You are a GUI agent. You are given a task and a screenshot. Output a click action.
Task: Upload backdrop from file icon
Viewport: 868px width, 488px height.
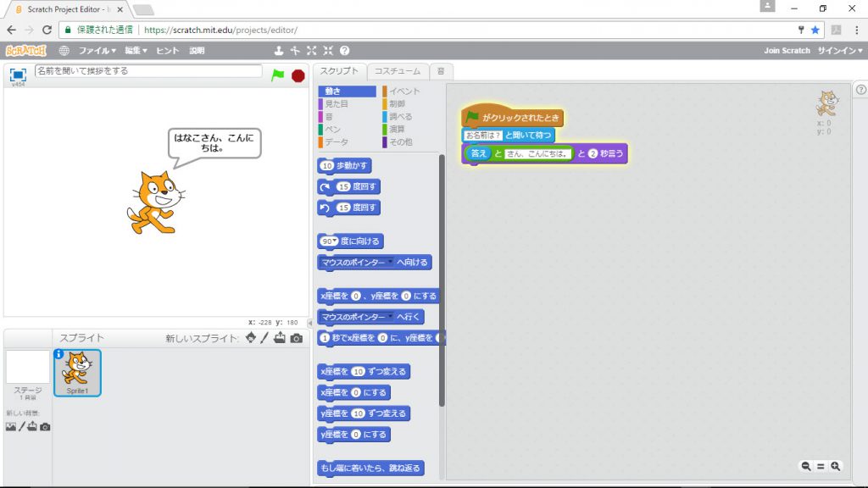[32, 426]
